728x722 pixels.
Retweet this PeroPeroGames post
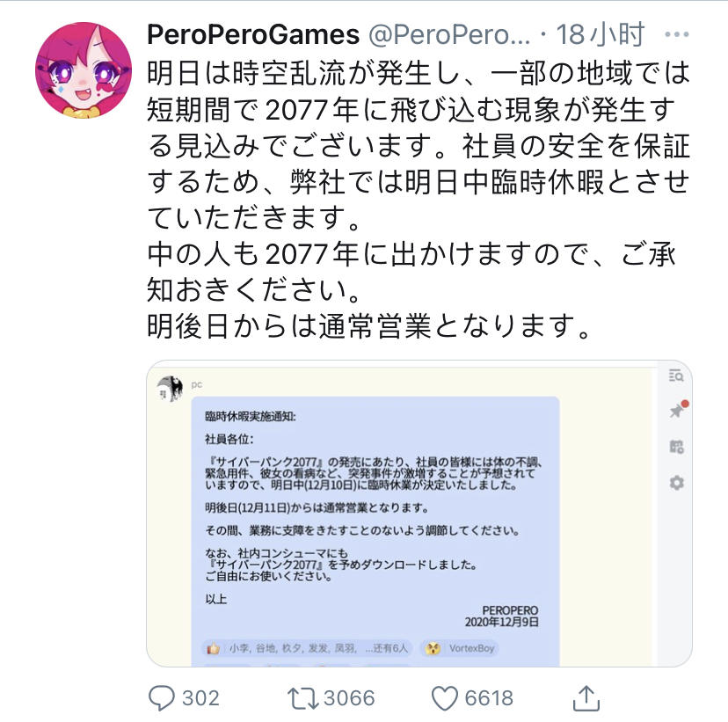click(304, 698)
